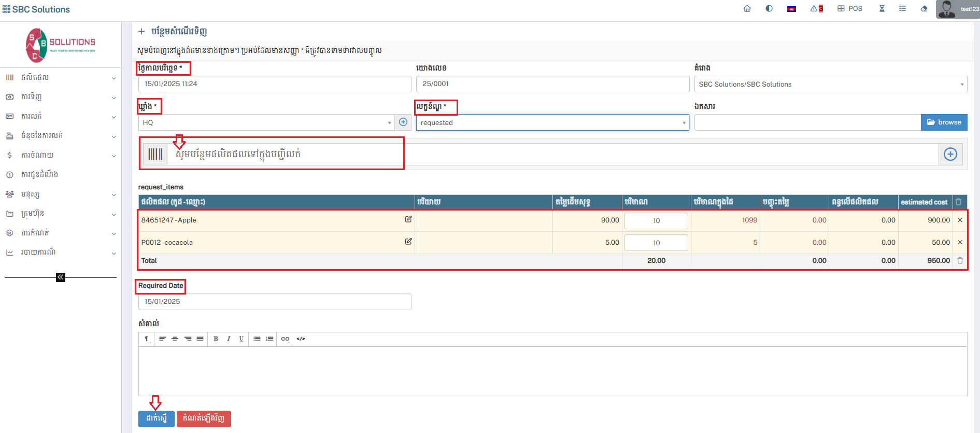Click the plus icon beside product search
Image resolution: width=980 pixels, height=433 pixels.
(950, 154)
